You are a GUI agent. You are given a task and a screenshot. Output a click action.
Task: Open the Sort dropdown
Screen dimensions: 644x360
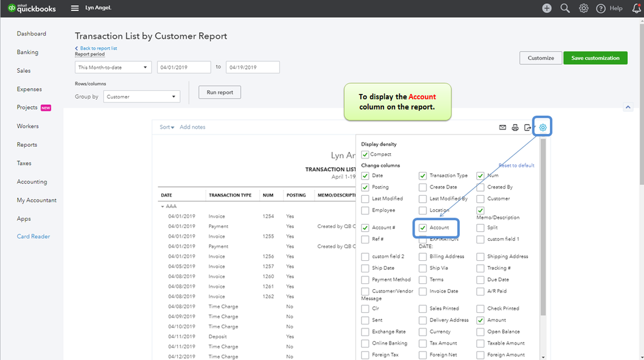[x=167, y=128]
